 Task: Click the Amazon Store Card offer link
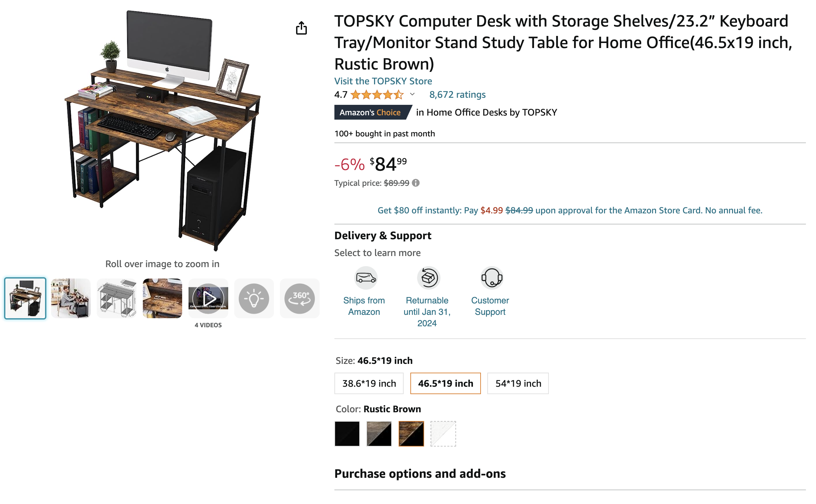[570, 210]
